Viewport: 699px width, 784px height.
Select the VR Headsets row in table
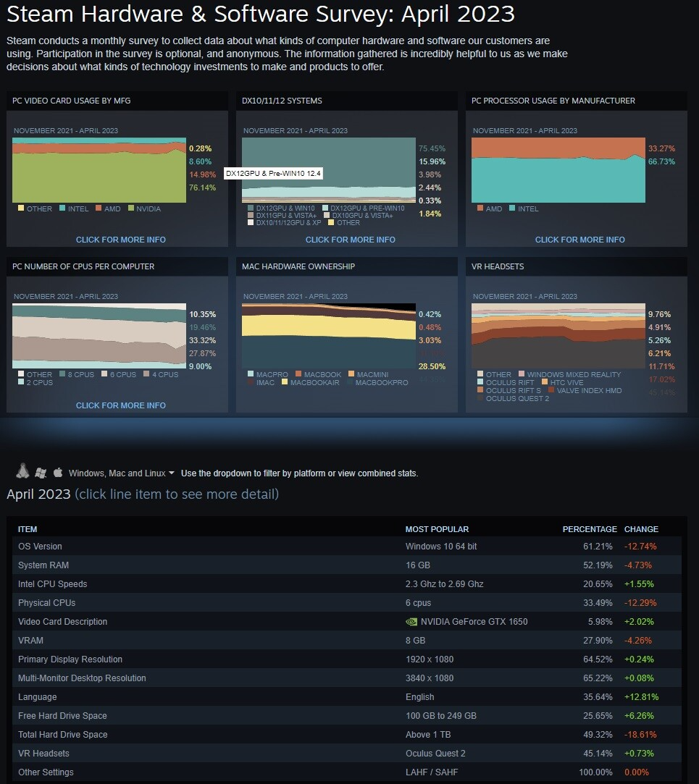[347, 753]
